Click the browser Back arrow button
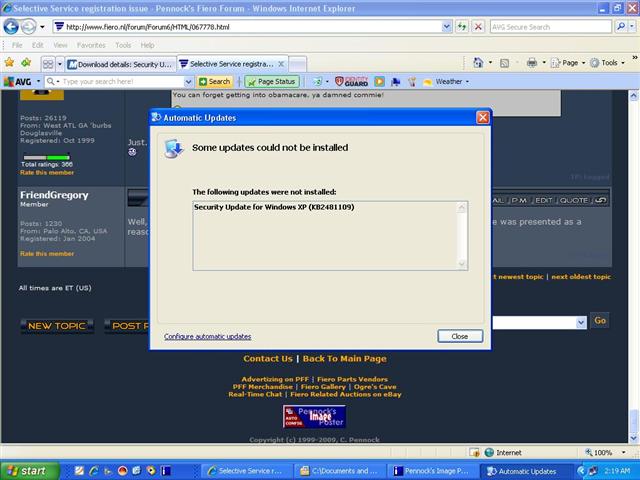Image resolution: width=640 pixels, height=480 pixels. (11, 27)
